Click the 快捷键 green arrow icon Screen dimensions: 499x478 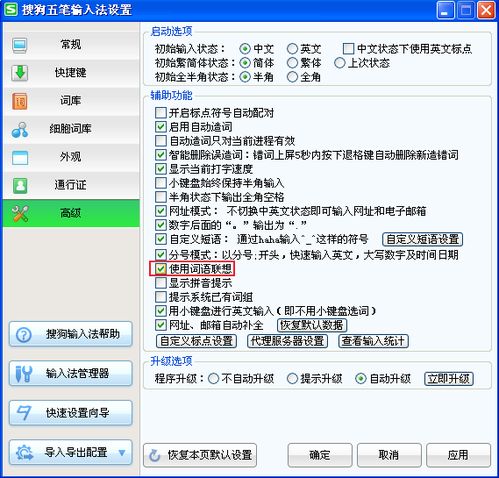(20, 73)
